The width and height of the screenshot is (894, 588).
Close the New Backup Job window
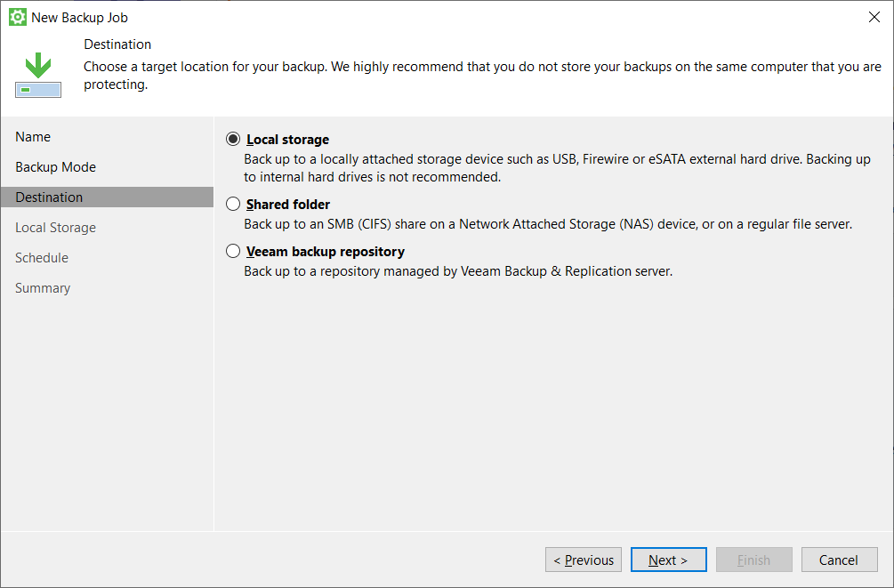(x=873, y=17)
